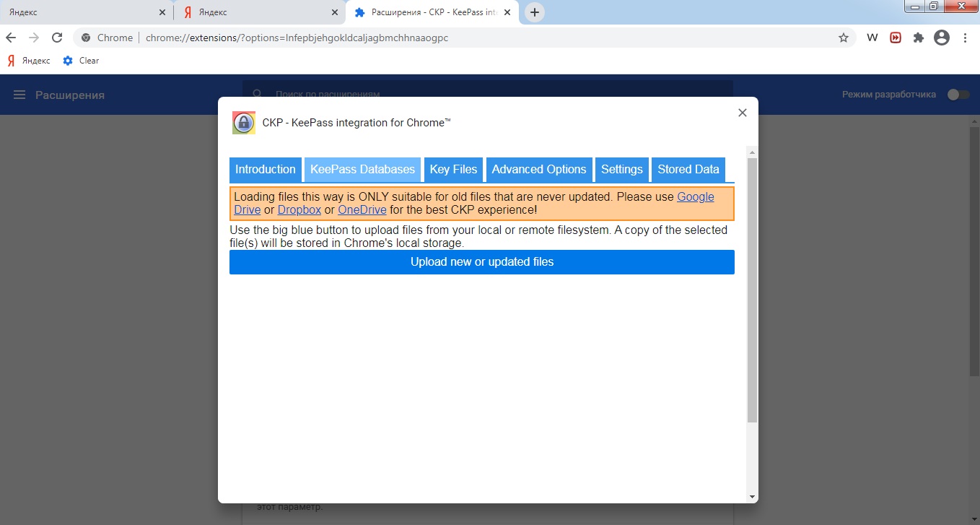
Task: Open the Clear bookmark in bookmarks bar
Action: 81,61
